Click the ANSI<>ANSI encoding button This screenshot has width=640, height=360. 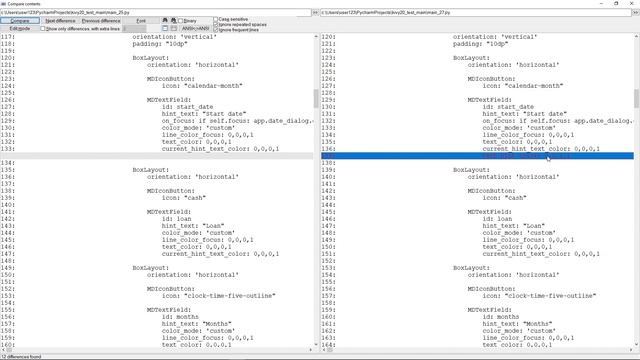195,29
